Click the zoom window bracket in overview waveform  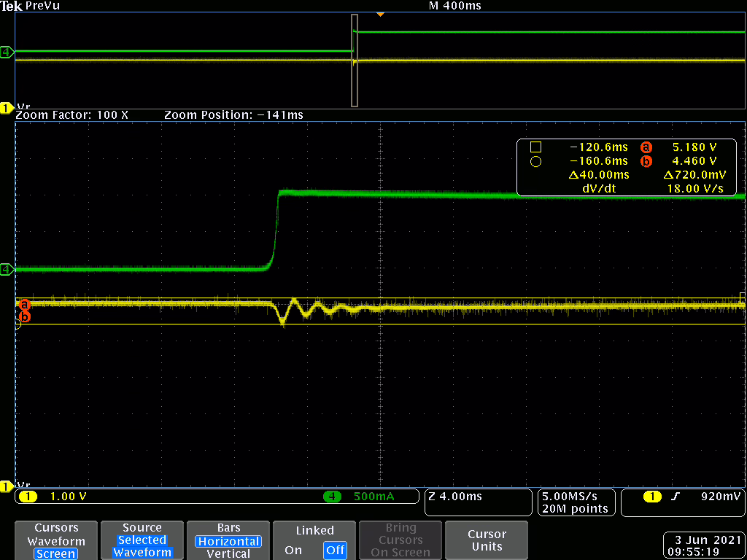[x=355, y=61]
